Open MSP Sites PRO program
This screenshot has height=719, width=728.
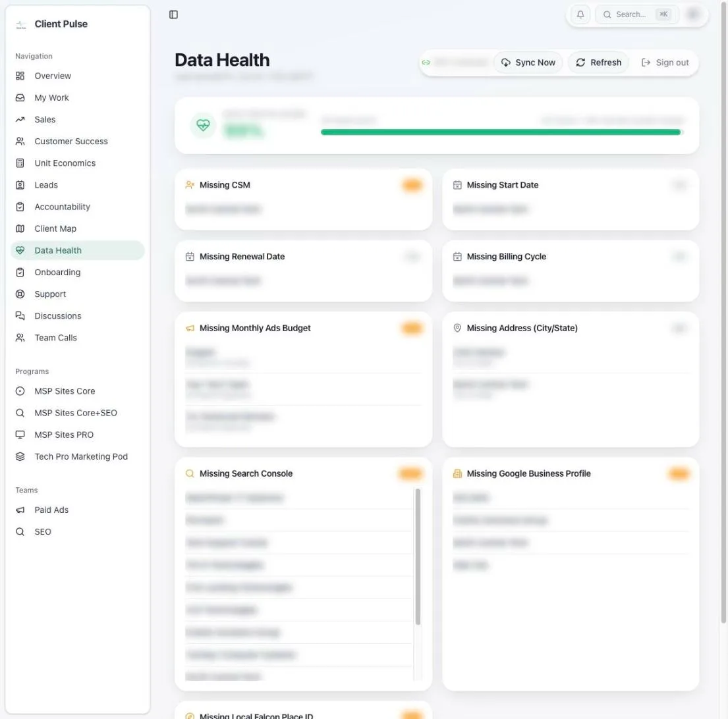pyautogui.click(x=78, y=434)
